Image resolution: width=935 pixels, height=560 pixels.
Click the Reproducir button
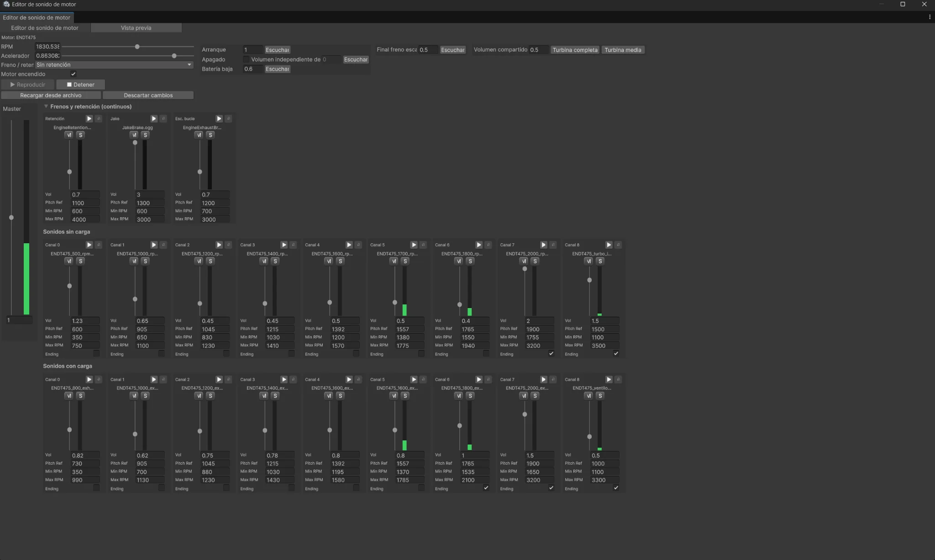coord(28,84)
